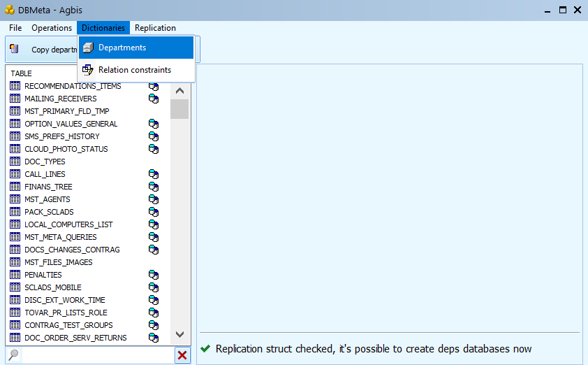588x365 pixels.
Task: Select the DOC_ORDER_SERV_RETURNS table row
Action: pos(88,338)
